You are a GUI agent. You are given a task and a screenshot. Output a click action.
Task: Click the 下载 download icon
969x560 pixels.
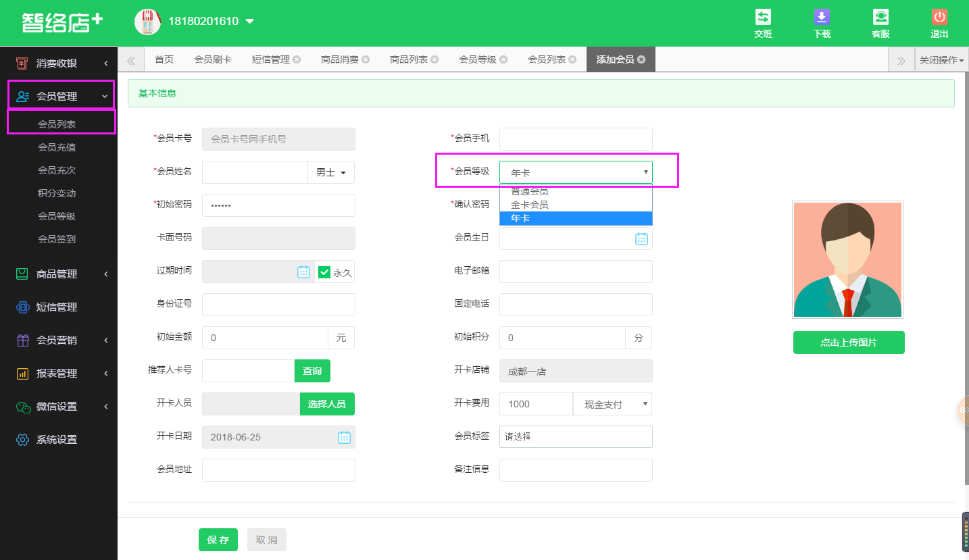(822, 18)
